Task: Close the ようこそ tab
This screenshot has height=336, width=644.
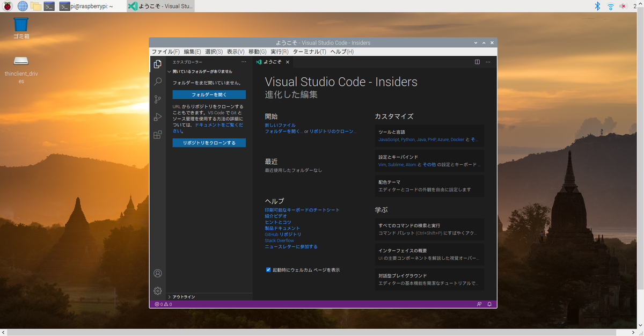Action: tap(288, 62)
